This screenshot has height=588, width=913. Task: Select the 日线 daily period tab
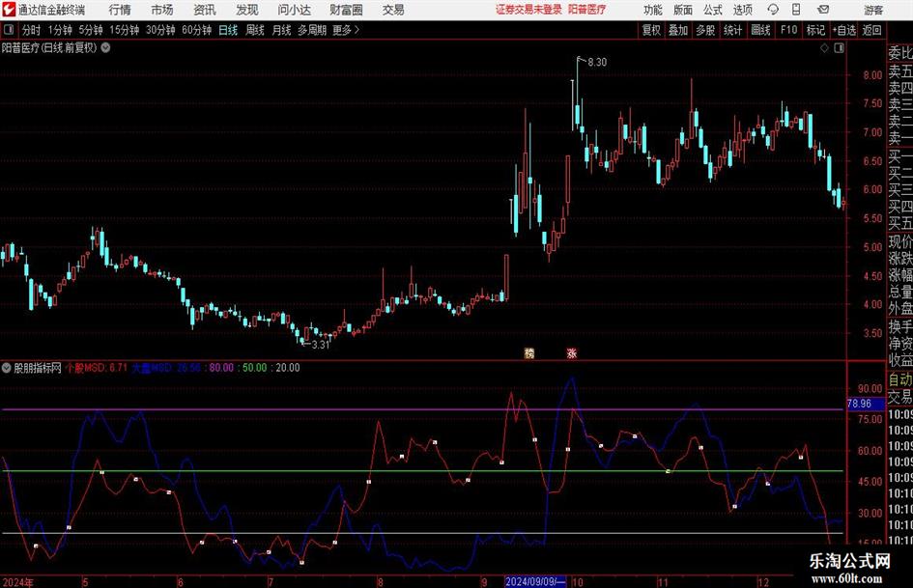[228, 30]
